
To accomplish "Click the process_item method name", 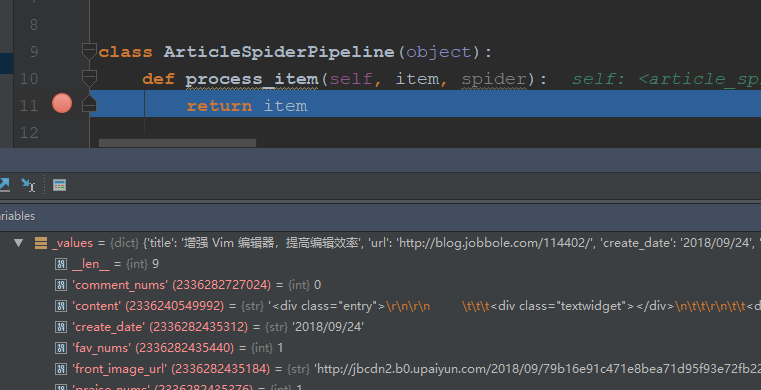I will tap(251, 79).
